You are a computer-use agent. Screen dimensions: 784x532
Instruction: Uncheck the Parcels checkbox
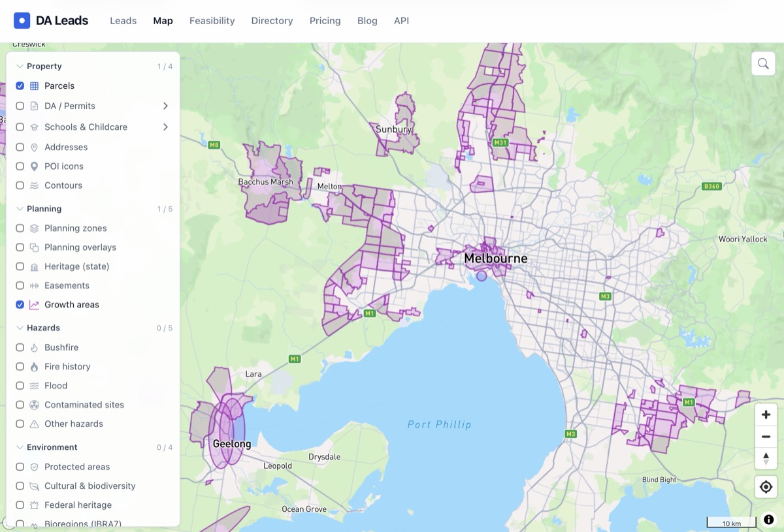pos(20,86)
